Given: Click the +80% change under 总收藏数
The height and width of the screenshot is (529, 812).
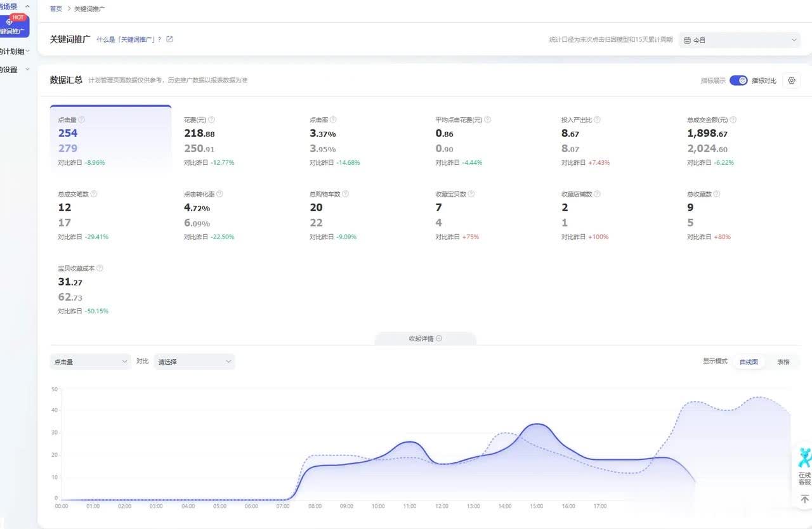Looking at the screenshot, I should tap(723, 237).
